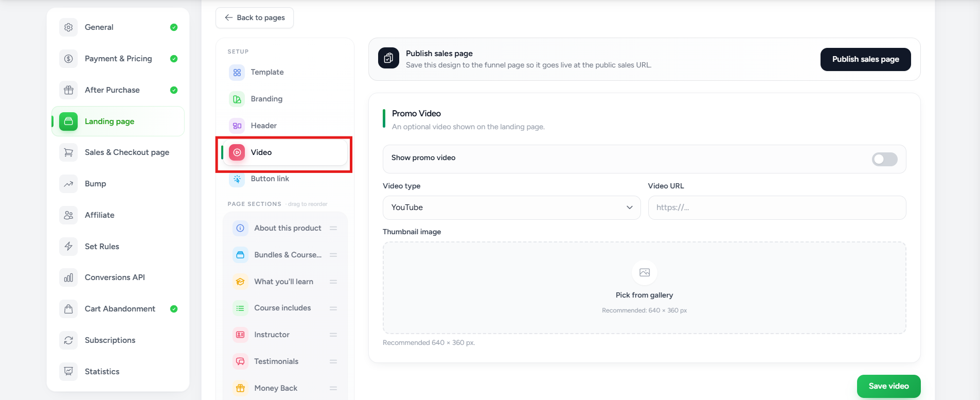
Task: Select the After Purchase gift icon
Action: 68,90
